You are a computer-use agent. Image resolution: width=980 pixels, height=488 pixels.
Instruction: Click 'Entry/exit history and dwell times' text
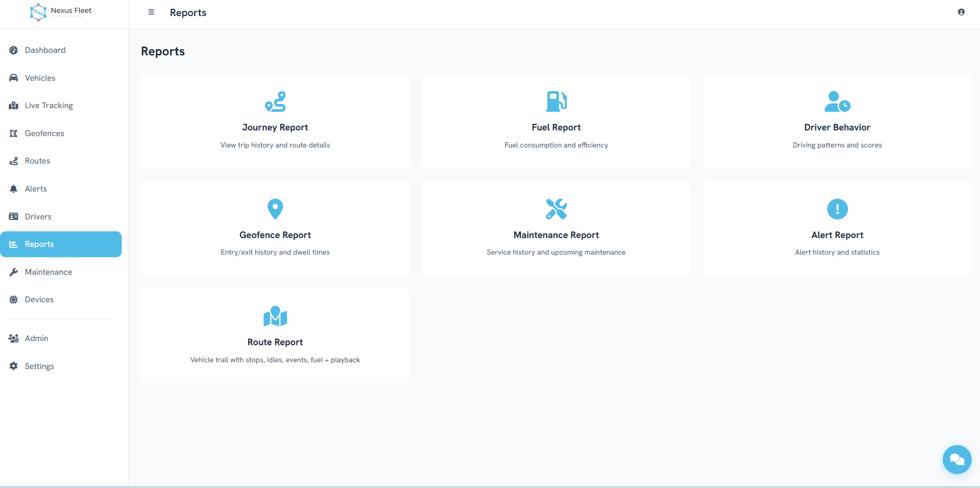(275, 253)
